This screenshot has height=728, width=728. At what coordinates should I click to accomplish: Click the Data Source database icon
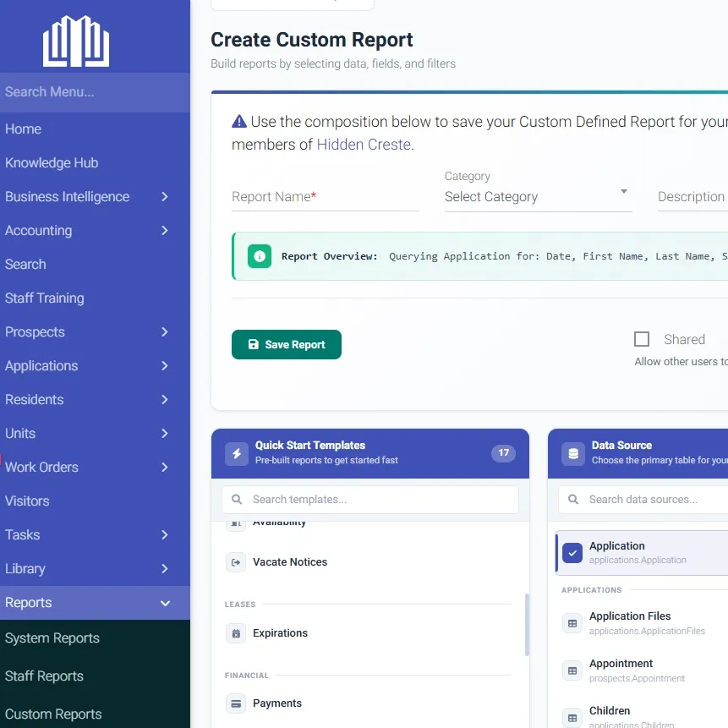[573, 453]
